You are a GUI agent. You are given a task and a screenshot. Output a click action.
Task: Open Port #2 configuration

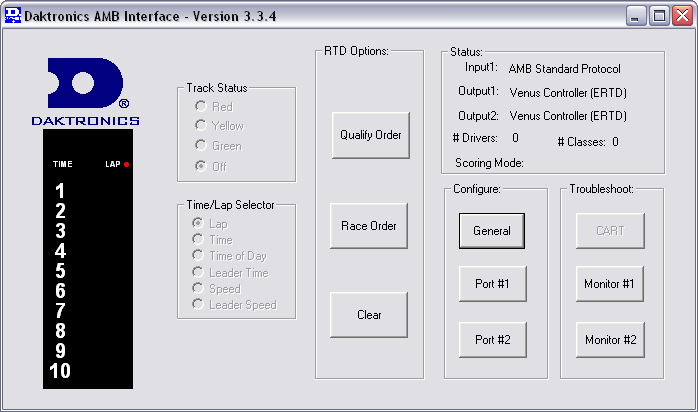(491, 340)
